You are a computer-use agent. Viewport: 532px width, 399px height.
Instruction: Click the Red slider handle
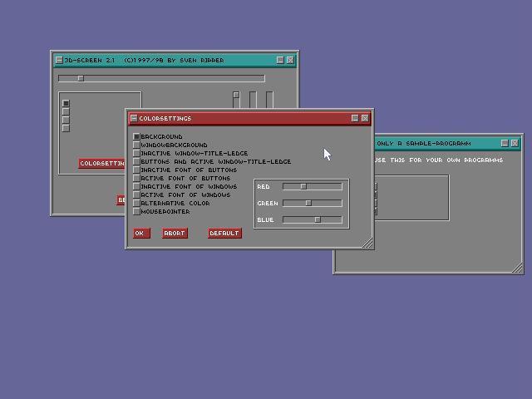pyautogui.click(x=303, y=186)
